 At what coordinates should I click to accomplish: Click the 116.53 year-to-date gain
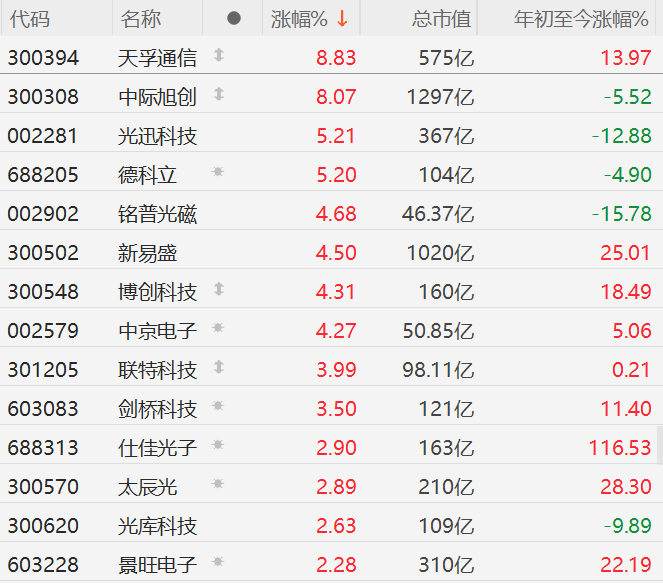click(620, 448)
